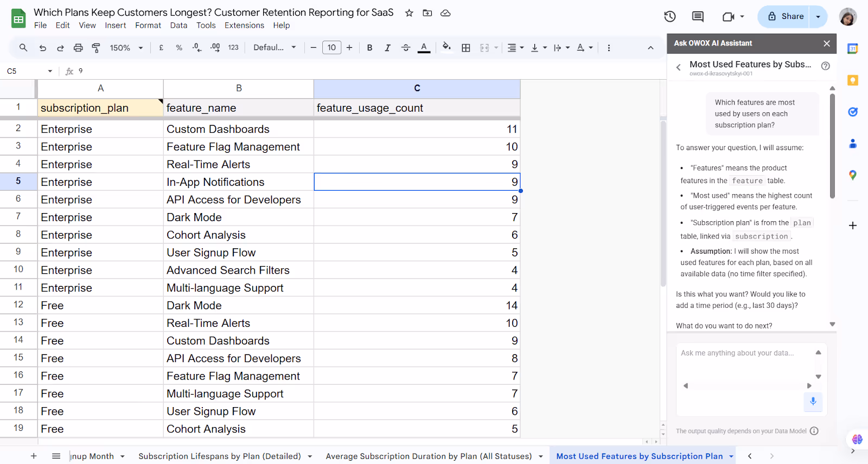Screen dimensions: 868x464
Task: Decrease font size minus button
Action: tap(313, 48)
